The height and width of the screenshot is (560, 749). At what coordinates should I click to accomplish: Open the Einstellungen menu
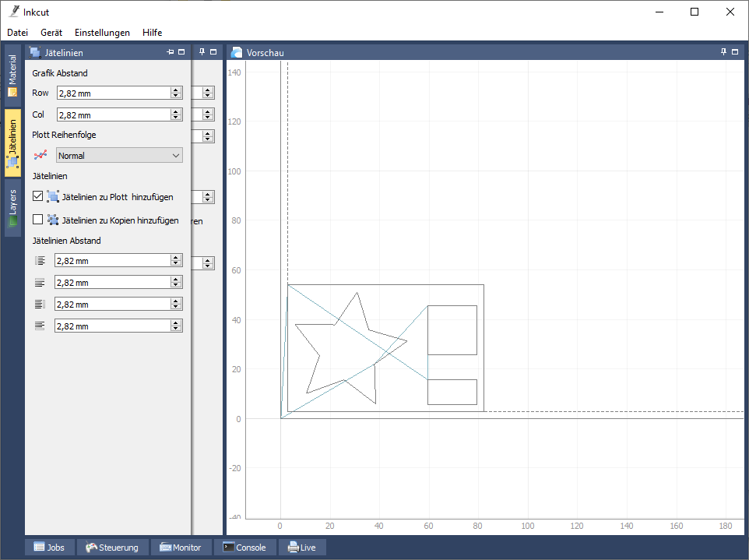tap(102, 33)
